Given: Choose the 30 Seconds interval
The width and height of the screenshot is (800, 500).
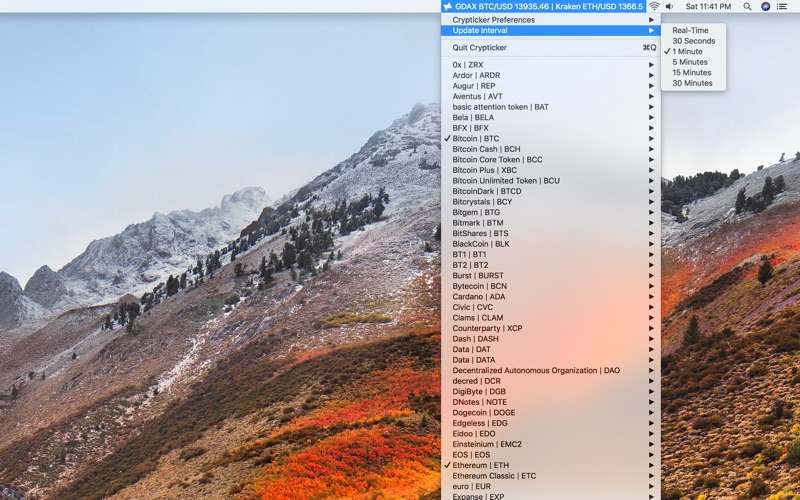Looking at the screenshot, I should click(x=693, y=41).
